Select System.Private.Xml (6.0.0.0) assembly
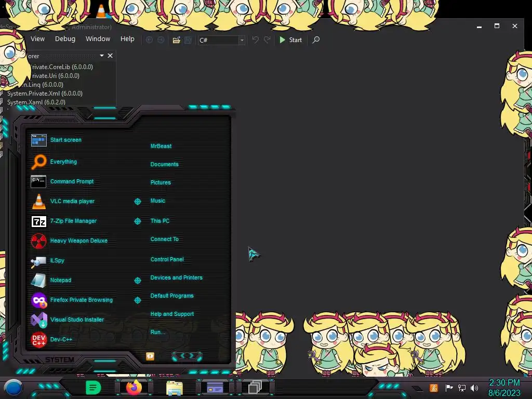Viewport: 532px width, 399px height. tap(45, 94)
